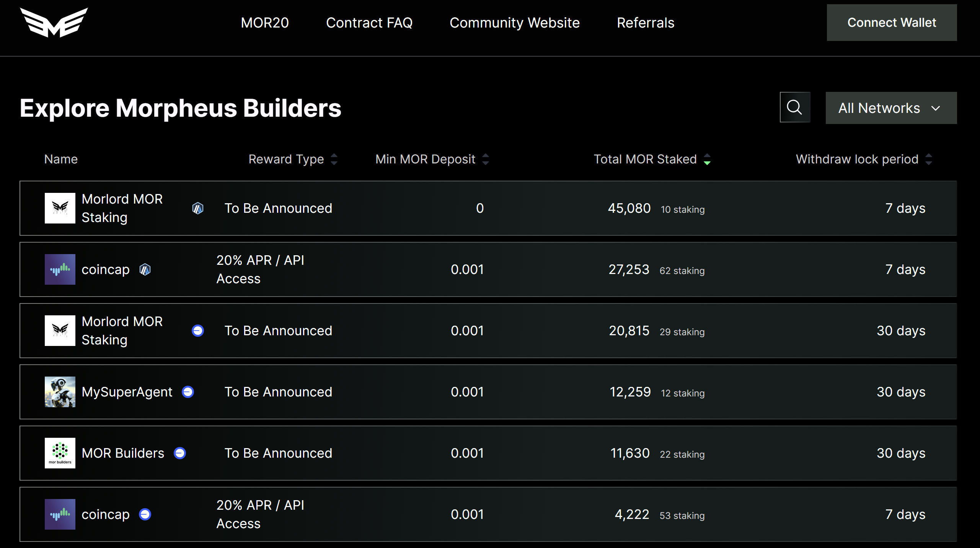This screenshot has height=548, width=980.
Task: Go to Contract FAQ page
Action: coord(369,23)
